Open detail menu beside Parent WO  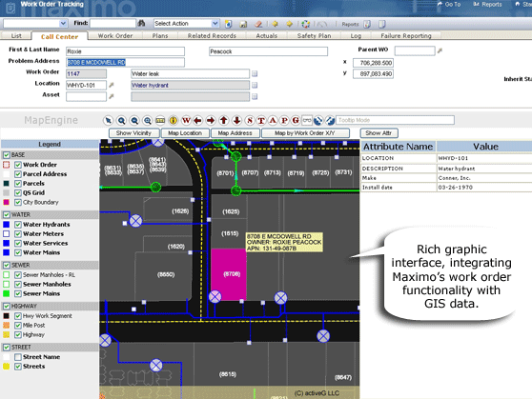440,50
